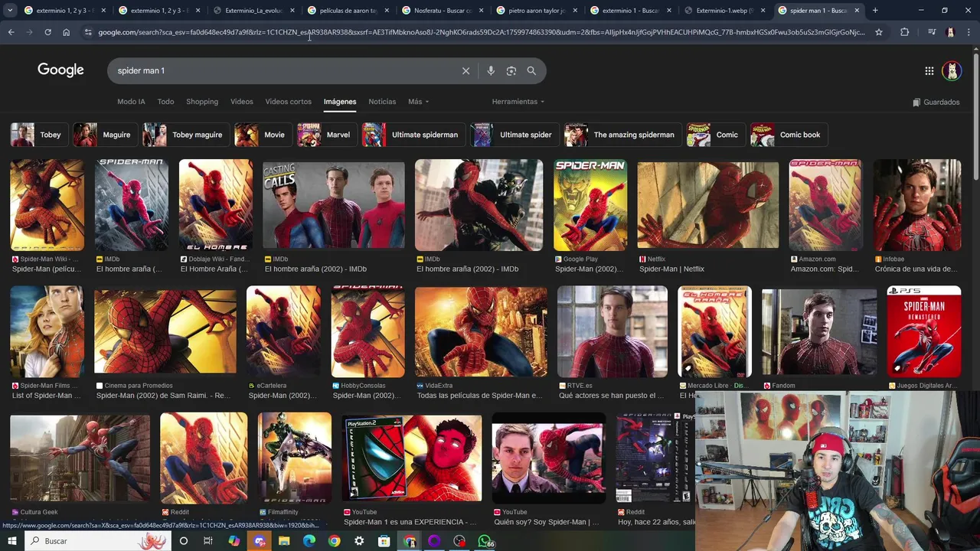Open the 'Crónica de una vida de...' Infobae image
The height and width of the screenshot is (551, 980).
coord(917,205)
